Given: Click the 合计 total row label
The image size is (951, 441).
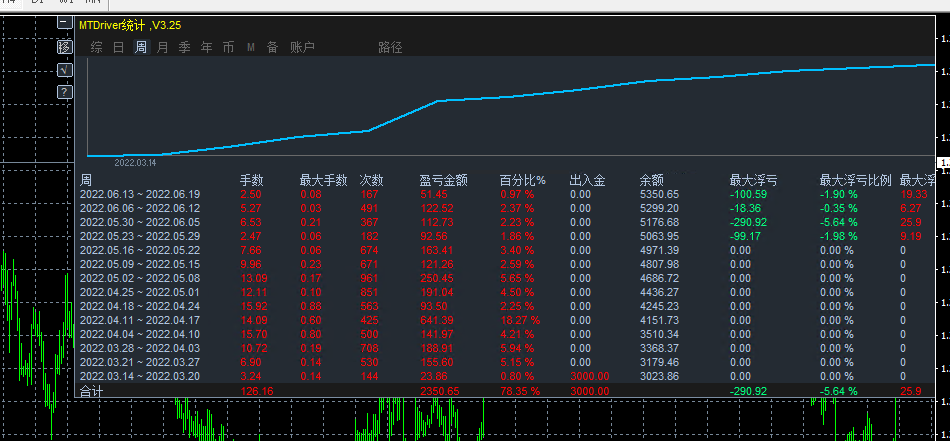Looking at the screenshot, I should (92, 391).
